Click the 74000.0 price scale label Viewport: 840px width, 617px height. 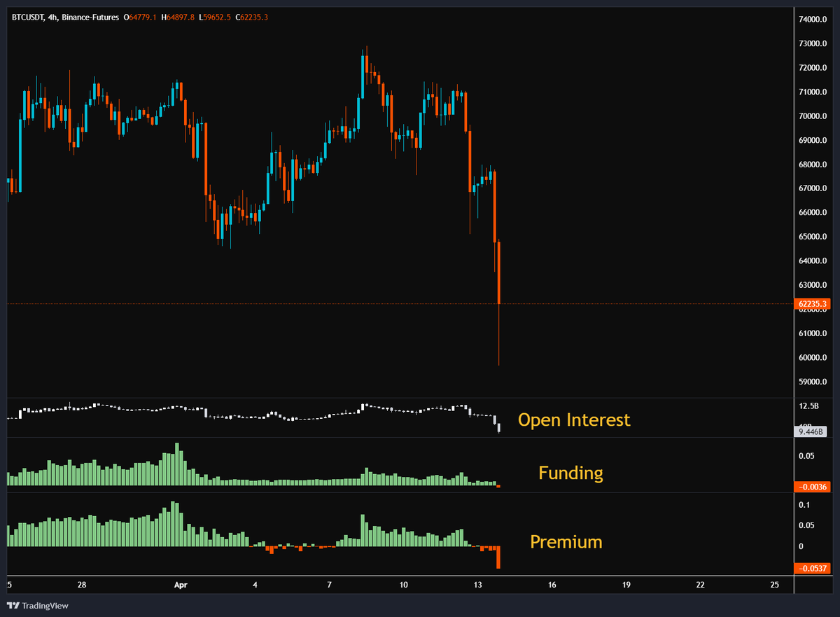tap(812, 20)
